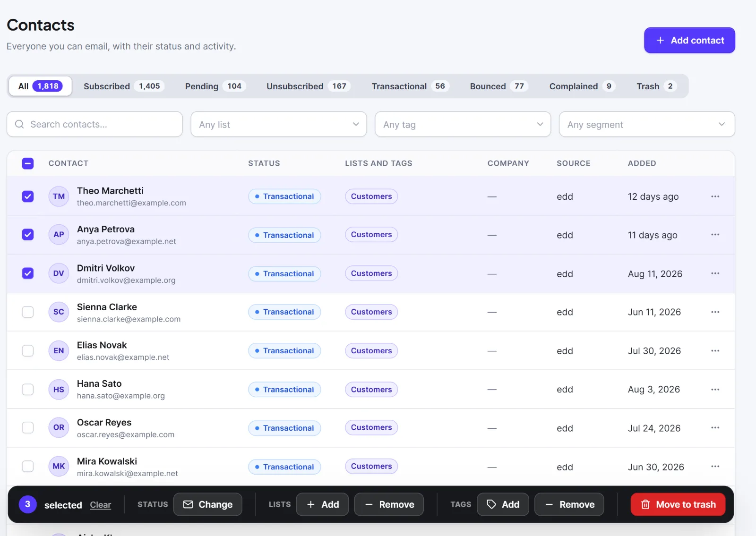Click Add under Tags

tap(503, 504)
